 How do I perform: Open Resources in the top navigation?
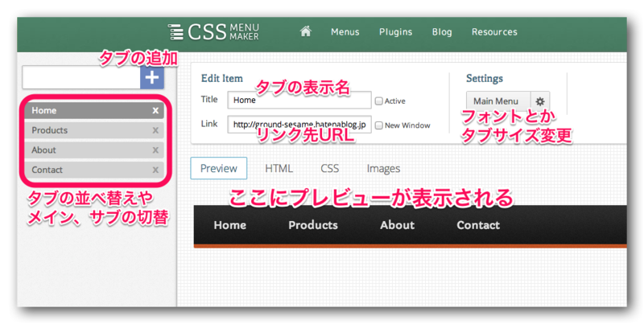[494, 32]
